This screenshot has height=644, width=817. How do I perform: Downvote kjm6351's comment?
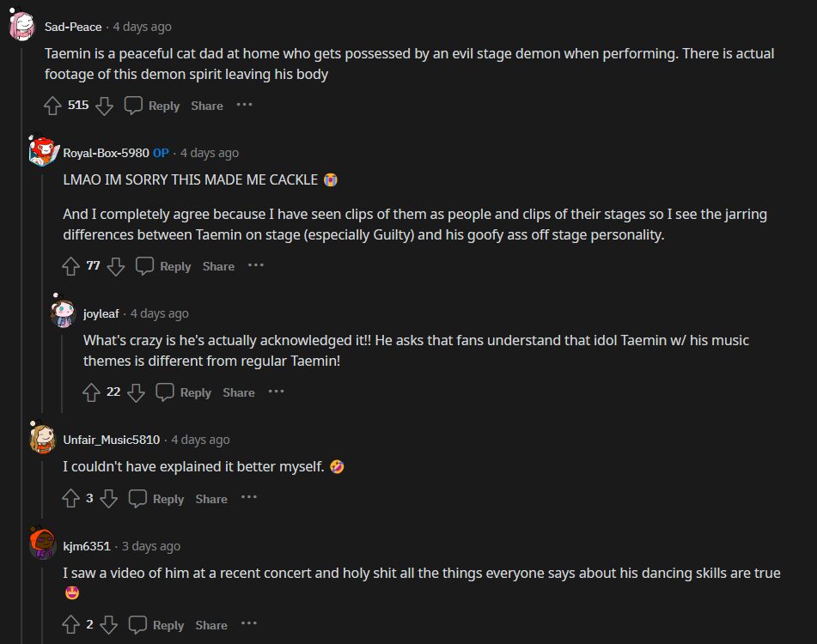point(108,625)
